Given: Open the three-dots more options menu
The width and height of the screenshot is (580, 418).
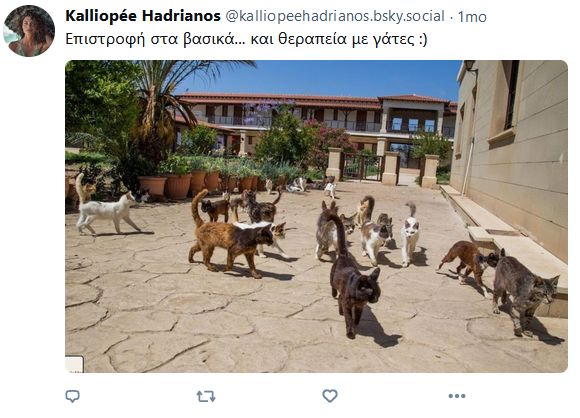Looking at the screenshot, I should [457, 396].
